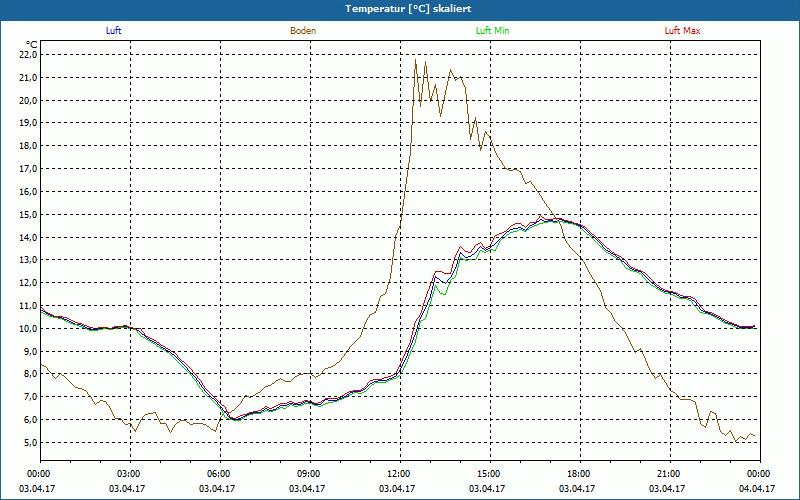Click the 19,0 y-axis label
The height and width of the screenshot is (500, 800).
(x=29, y=123)
